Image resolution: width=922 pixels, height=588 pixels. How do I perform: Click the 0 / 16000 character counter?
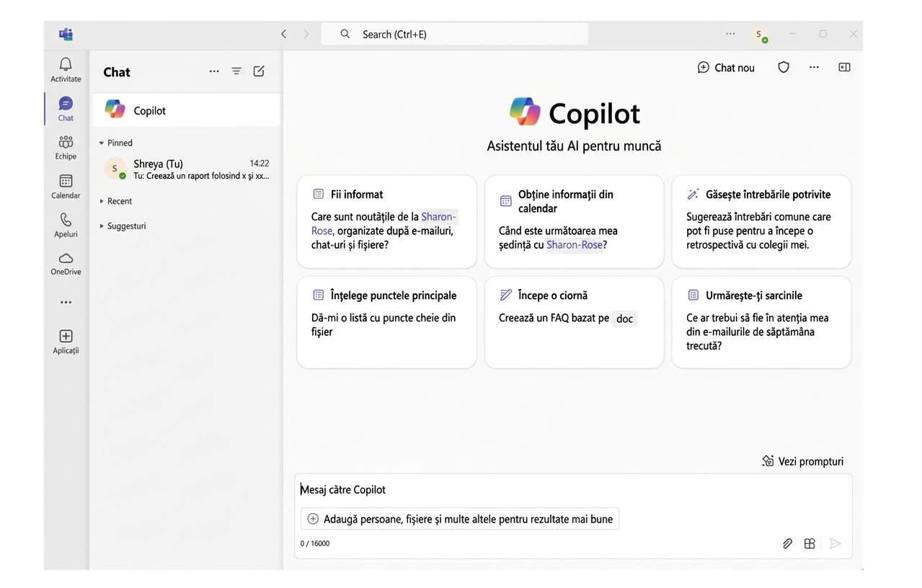315,543
